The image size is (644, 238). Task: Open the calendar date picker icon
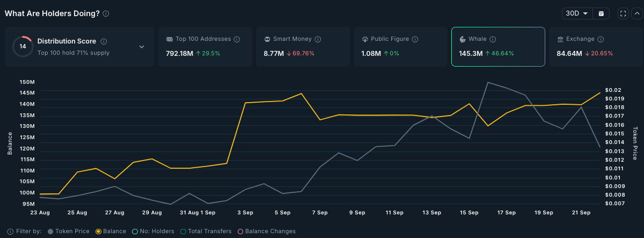(601, 13)
